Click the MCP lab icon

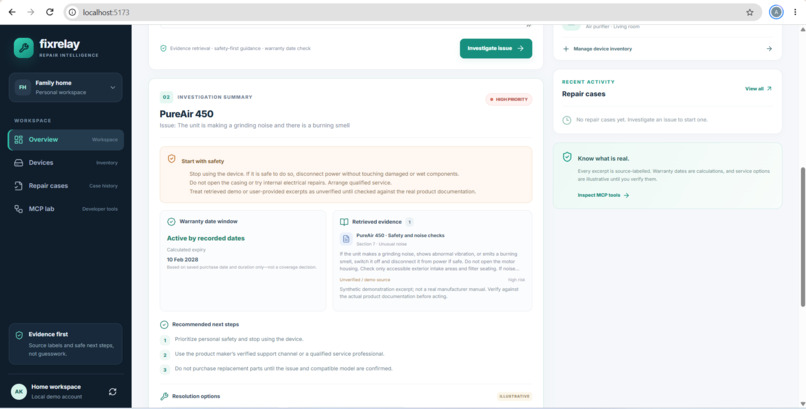click(19, 209)
